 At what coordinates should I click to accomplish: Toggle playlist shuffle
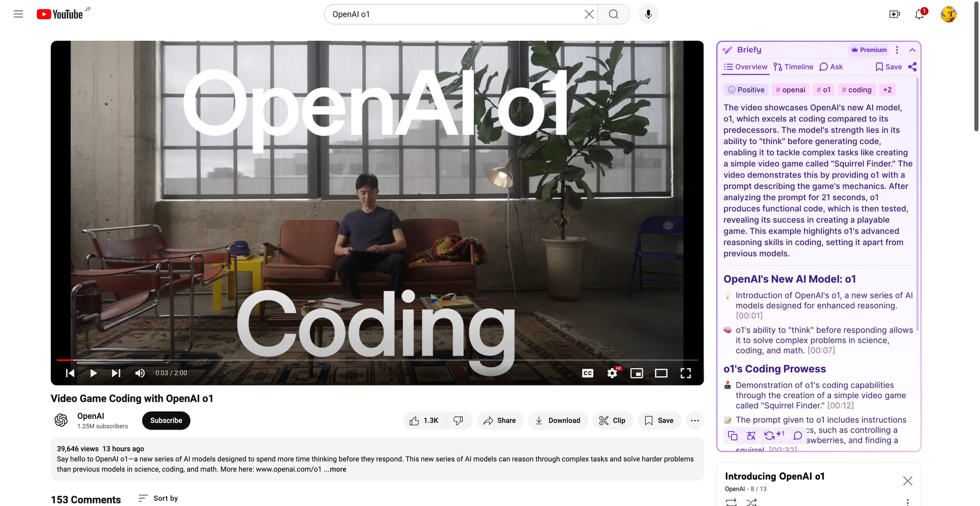click(751, 502)
